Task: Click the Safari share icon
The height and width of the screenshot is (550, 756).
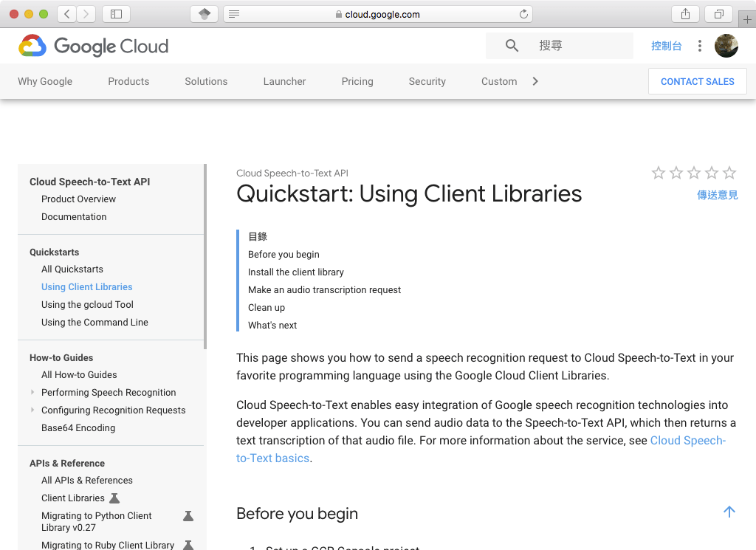Action: 685,14
